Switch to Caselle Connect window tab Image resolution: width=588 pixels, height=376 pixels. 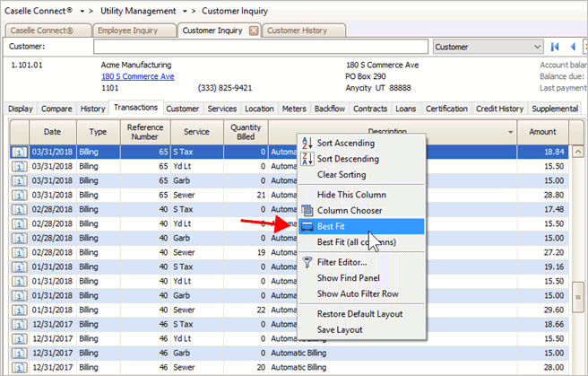48,31
